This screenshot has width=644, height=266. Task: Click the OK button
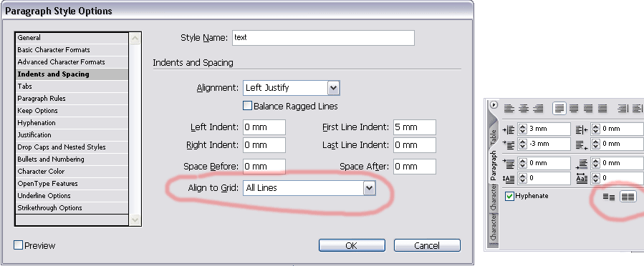coord(352,245)
